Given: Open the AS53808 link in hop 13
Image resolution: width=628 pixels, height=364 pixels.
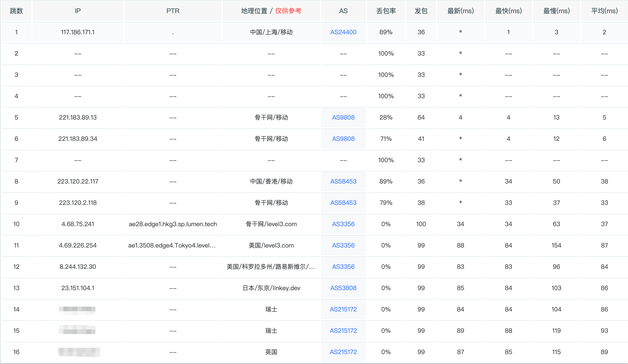Looking at the screenshot, I should coord(343,288).
